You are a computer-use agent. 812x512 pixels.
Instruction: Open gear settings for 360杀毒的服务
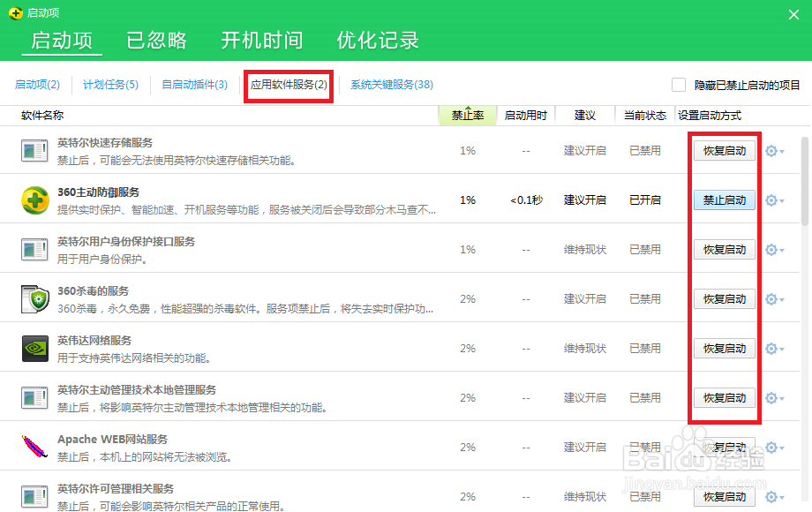click(774, 298)
